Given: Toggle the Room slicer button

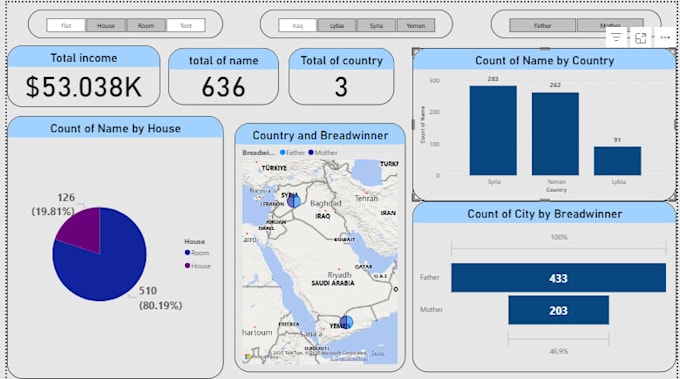Looking at the screenshot, I should point(146,26).
